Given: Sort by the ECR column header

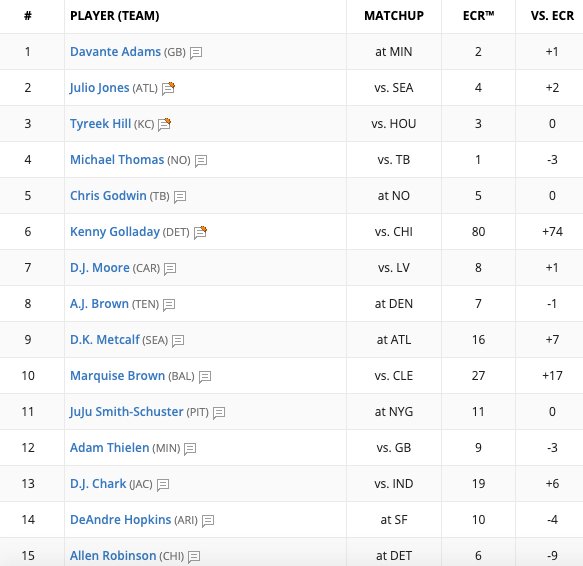Looking at the screenshot, I should tap(479, 16).
